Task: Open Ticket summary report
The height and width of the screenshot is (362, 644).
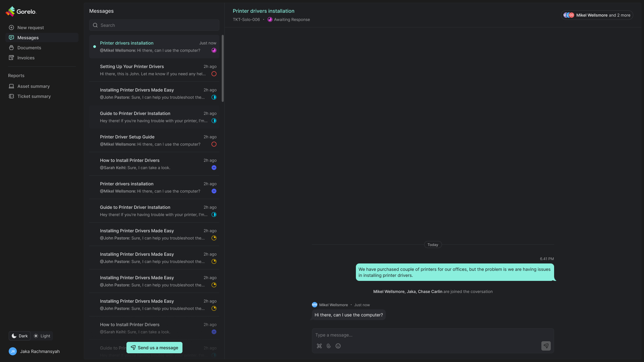Action: tap(42, 96)
